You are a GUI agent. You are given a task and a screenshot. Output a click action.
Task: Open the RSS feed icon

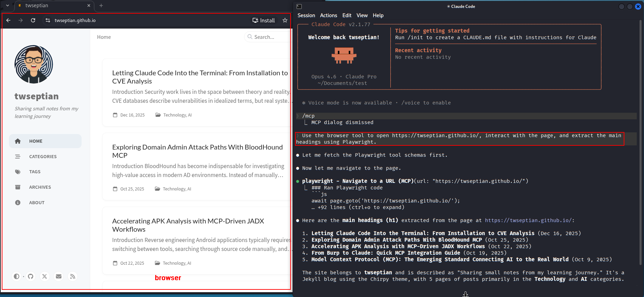(73, 276)
